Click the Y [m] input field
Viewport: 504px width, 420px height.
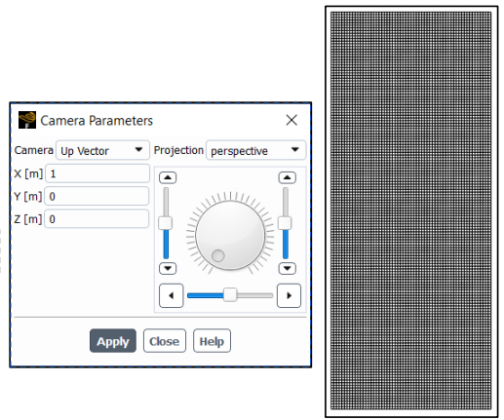click(97, 196)
